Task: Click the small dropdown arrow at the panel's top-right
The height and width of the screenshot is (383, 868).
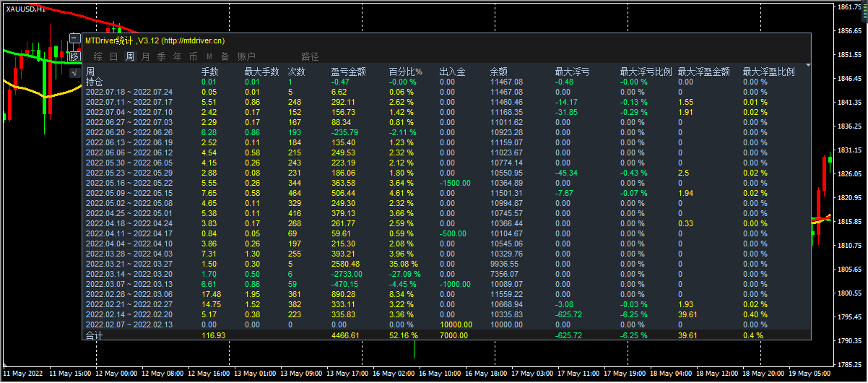Action: coord(807,65)
